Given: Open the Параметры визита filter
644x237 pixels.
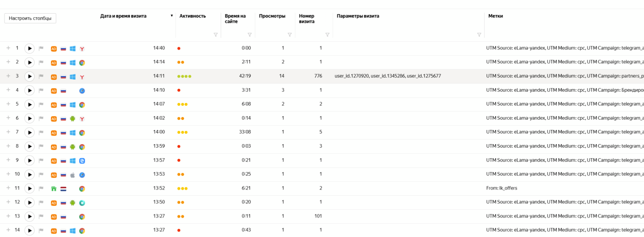Looking at the screenshot, I should pos(479,35).
